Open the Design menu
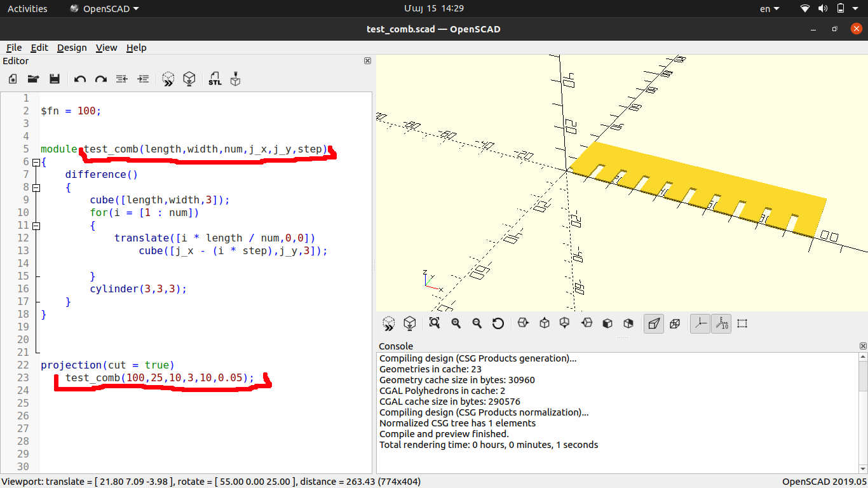This screenshot has width=868, height=488. (72, 48)
